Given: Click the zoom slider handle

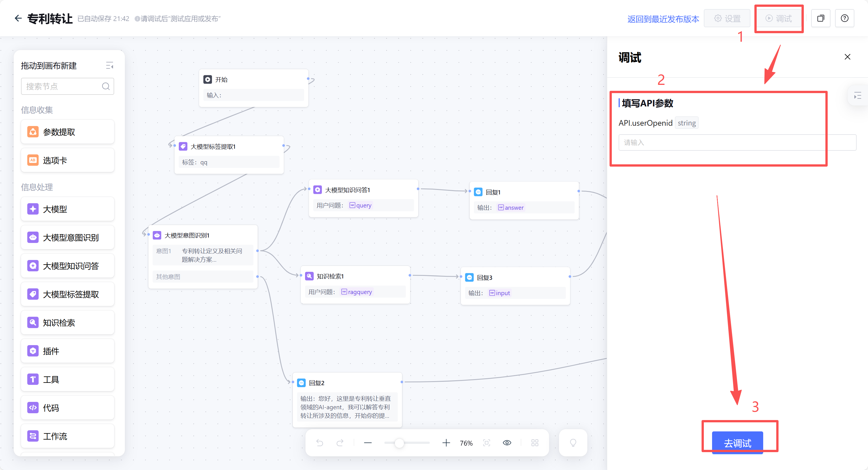Looking at the screenshot, I should click(399, 443).
